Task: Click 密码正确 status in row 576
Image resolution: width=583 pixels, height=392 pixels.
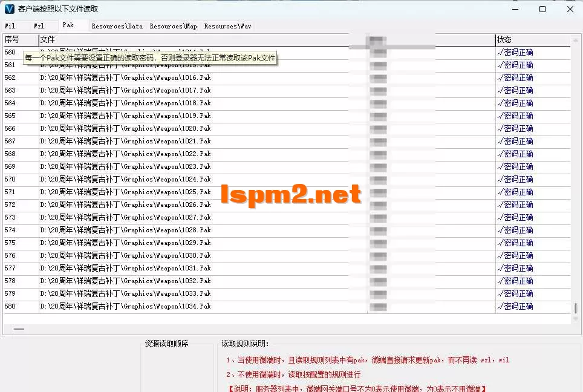Action: coord(515,255)
